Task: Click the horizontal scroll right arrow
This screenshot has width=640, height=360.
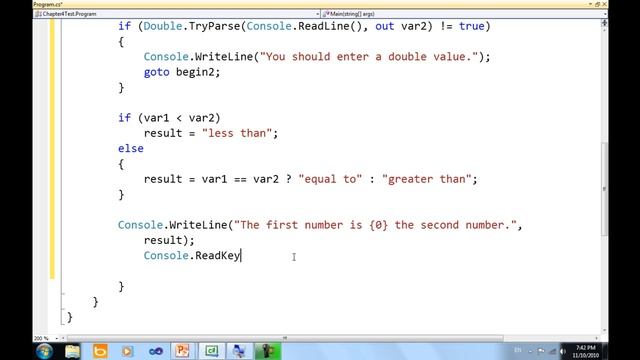Action: tap(597, 338)
